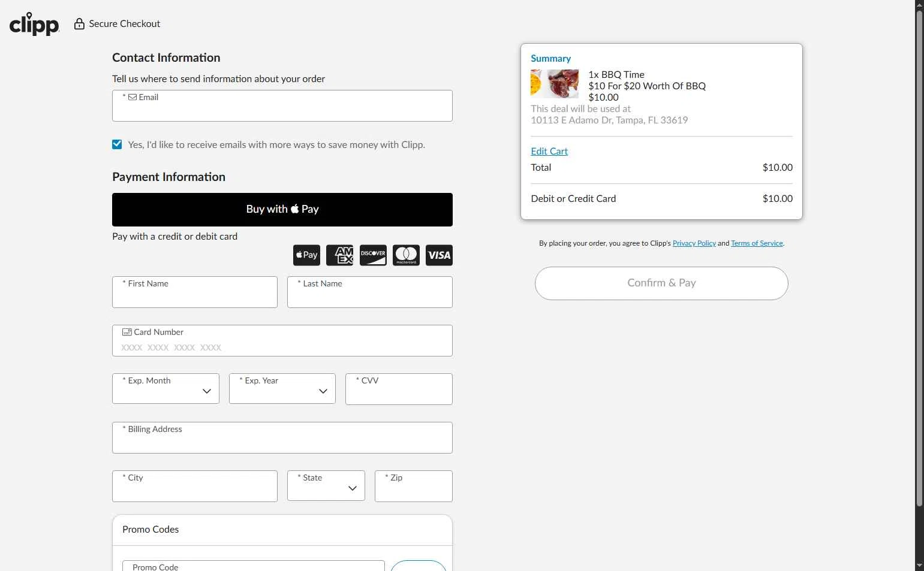This screenshot has height=571, width=924.
Task: Focus the Zip field
Action: (x=414, y=486)
